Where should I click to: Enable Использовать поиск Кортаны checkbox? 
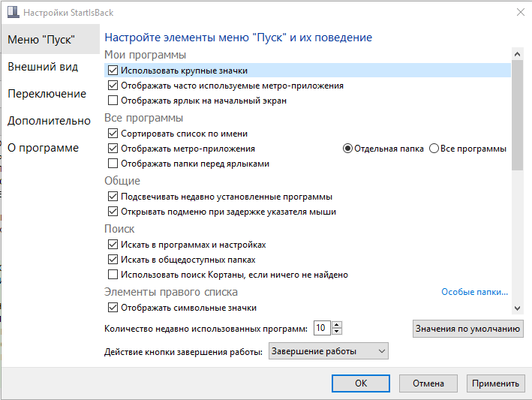coord(113,275)
